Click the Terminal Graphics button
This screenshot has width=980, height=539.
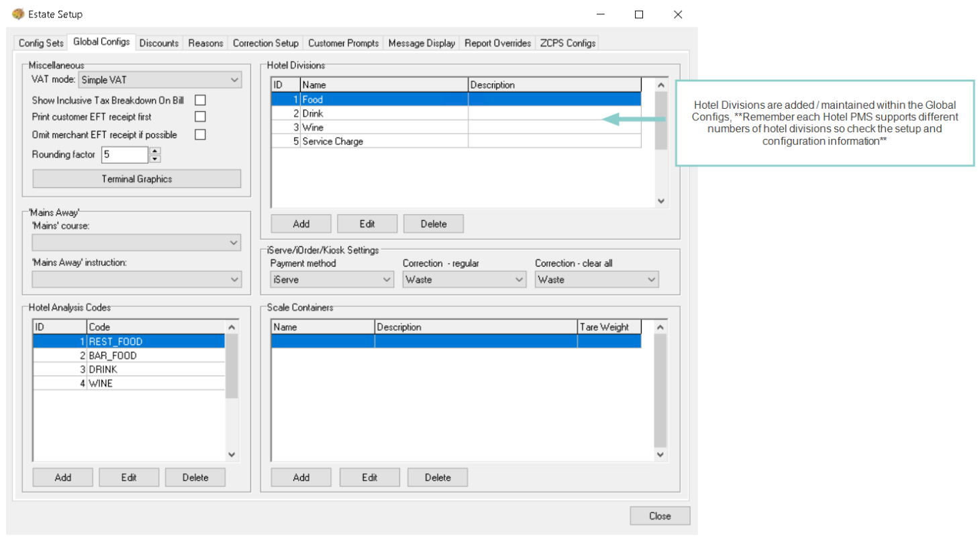(136, 179)
